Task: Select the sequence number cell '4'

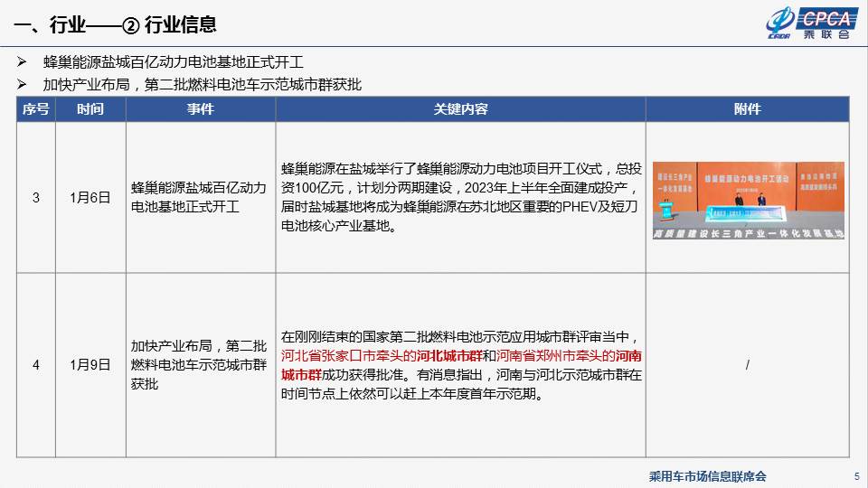Action: coord(36,365)
